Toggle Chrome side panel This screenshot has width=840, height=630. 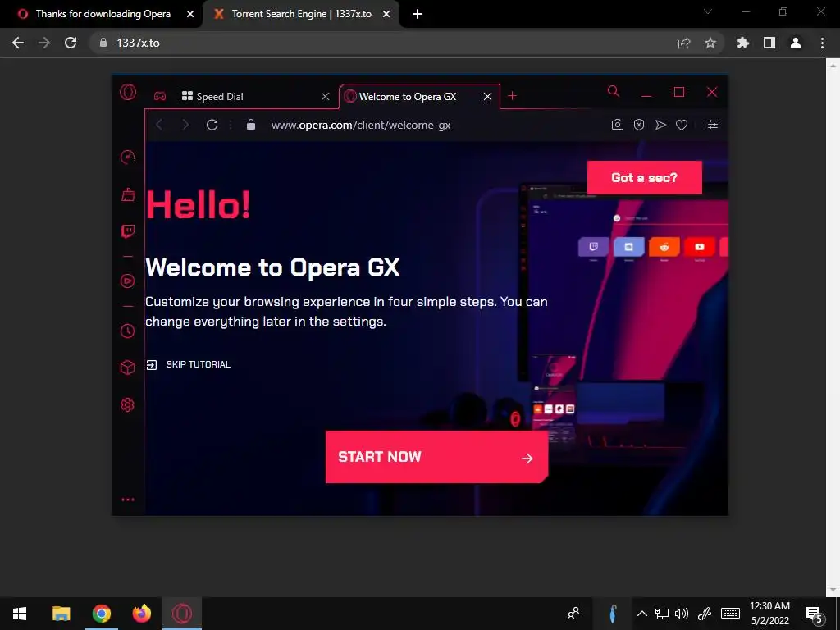pos(769,43)
